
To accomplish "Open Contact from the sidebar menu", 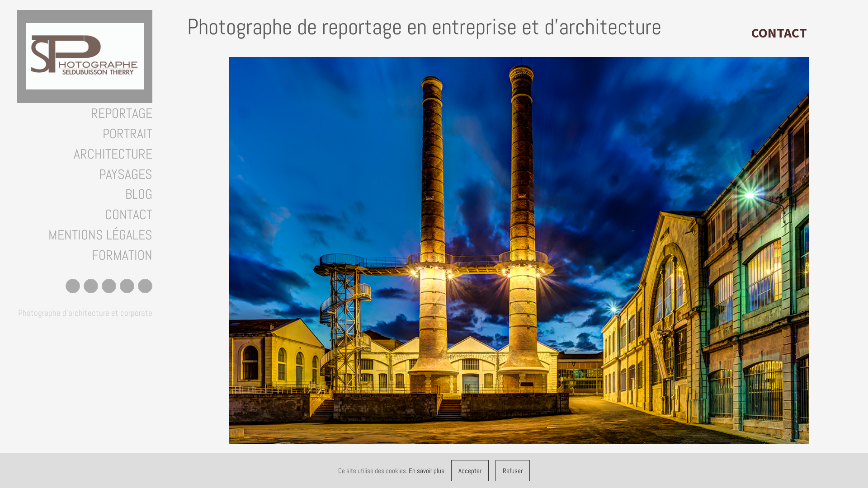I will pos(128,215).
